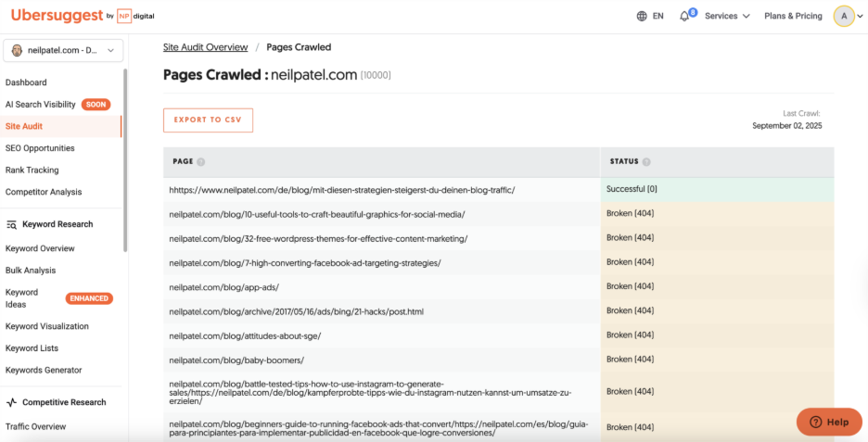The image size is (868, 442).
Task: Open Competitor Analysis
Action: (x=44, y=192)
